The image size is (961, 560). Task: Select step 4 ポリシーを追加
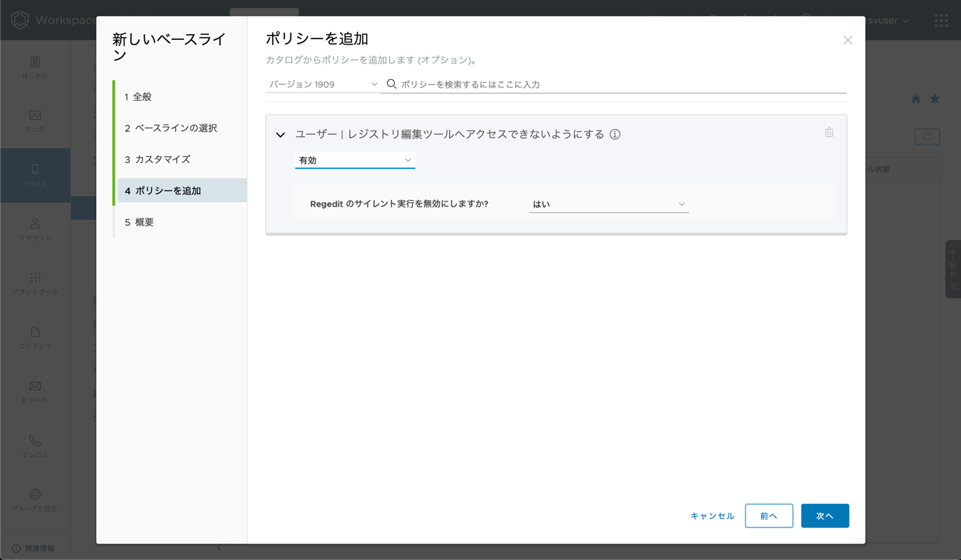(x=182, y=190)
